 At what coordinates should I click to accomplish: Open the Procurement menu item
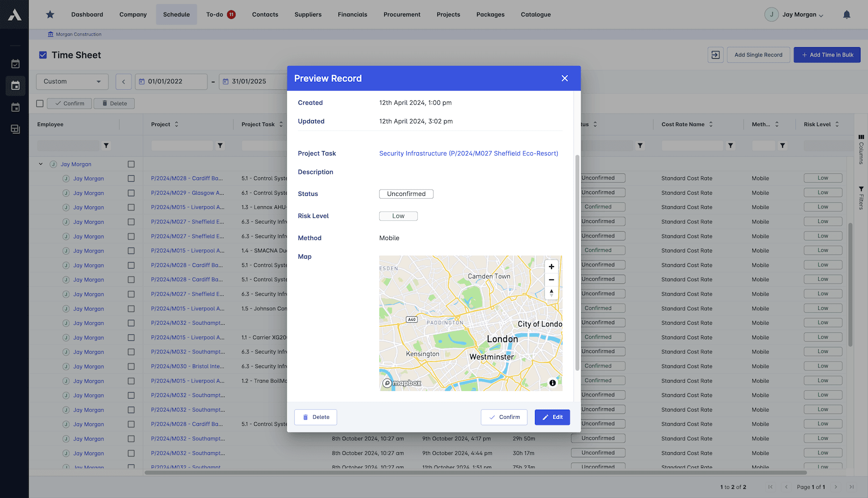click(x=402, y=15)
